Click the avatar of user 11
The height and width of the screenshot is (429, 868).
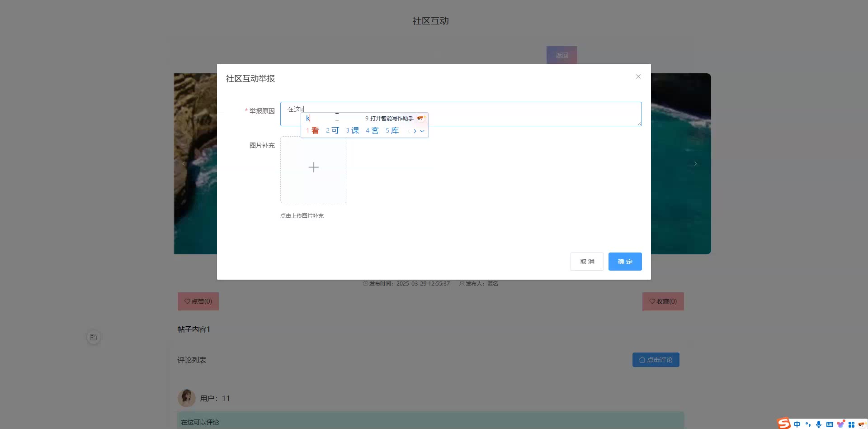187,398
